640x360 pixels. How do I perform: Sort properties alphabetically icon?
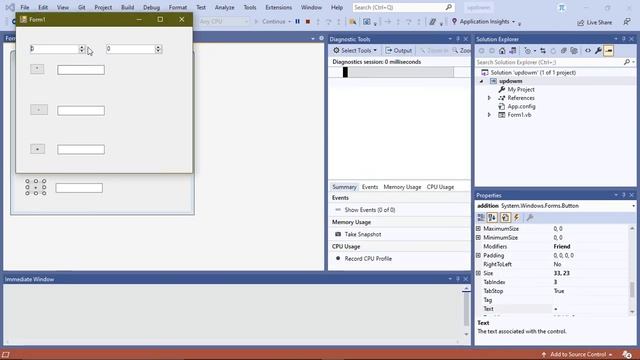492,218
